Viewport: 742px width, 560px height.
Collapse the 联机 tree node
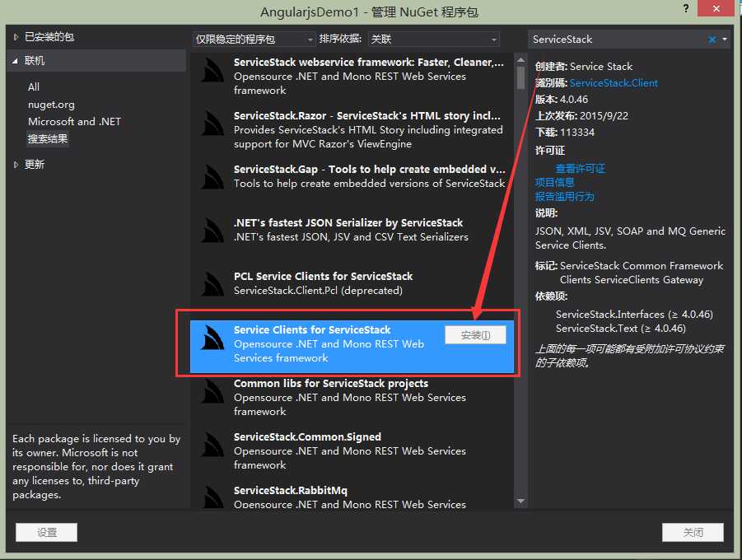tap(15, 61)
